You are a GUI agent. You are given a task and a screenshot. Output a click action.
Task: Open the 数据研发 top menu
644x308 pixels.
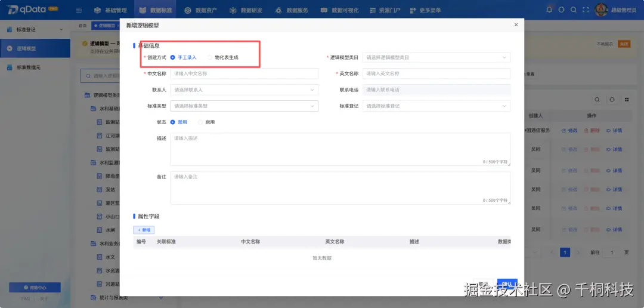pos(246,10)
